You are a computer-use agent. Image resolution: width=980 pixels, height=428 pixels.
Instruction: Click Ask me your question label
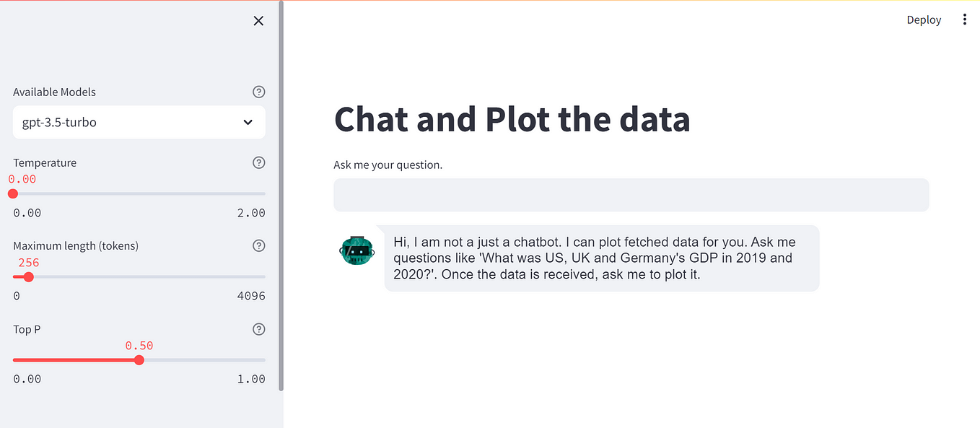(x=388, y=165)
